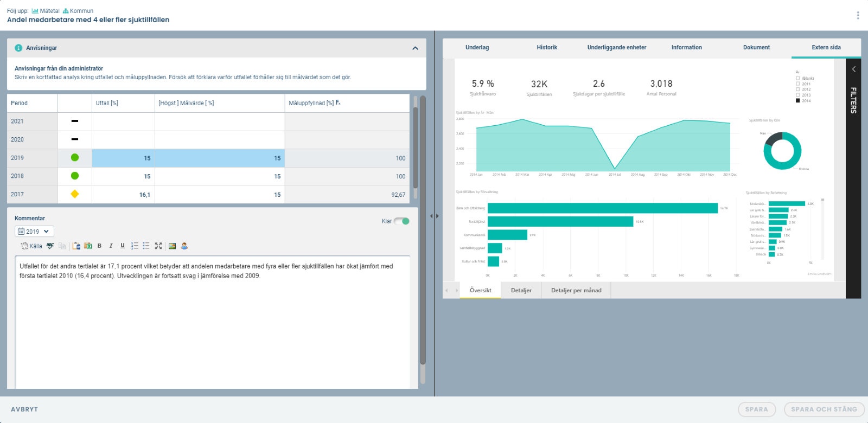Image resolution: width=868 pixels, height=423 pixels.
Task: Select the Extern sida tab
Action: [x=826, y=48]
